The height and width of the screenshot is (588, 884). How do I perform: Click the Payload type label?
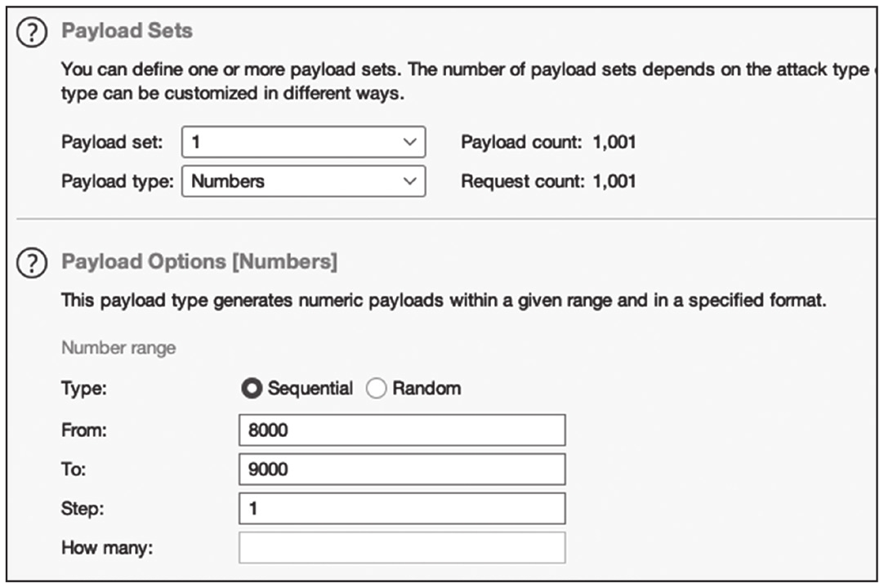click(117, 181)
